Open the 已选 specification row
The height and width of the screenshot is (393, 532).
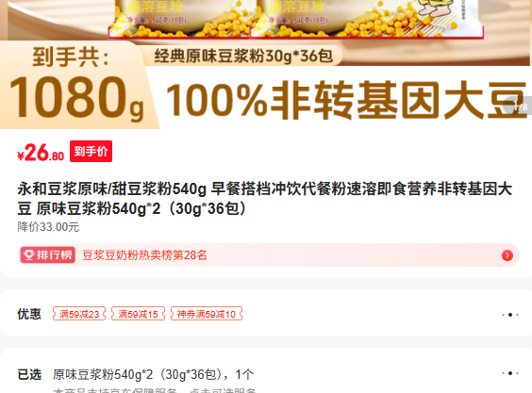point(266,374)
